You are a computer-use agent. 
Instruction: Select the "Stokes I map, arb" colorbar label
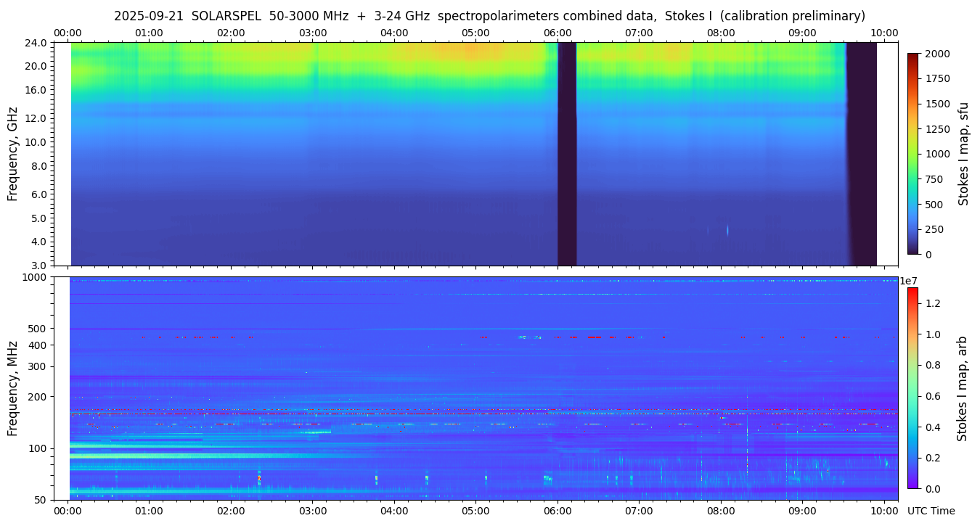point(962,388)
